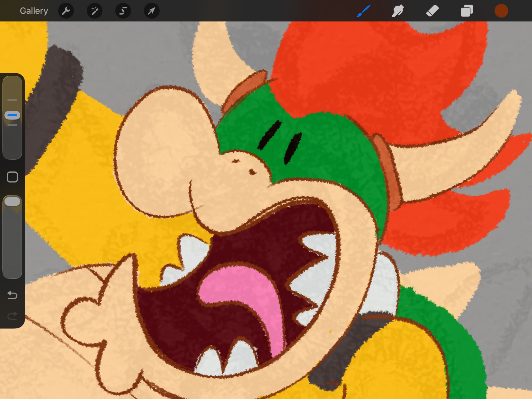Open the Actions wrench menu
532x399 pixels.
66,11
